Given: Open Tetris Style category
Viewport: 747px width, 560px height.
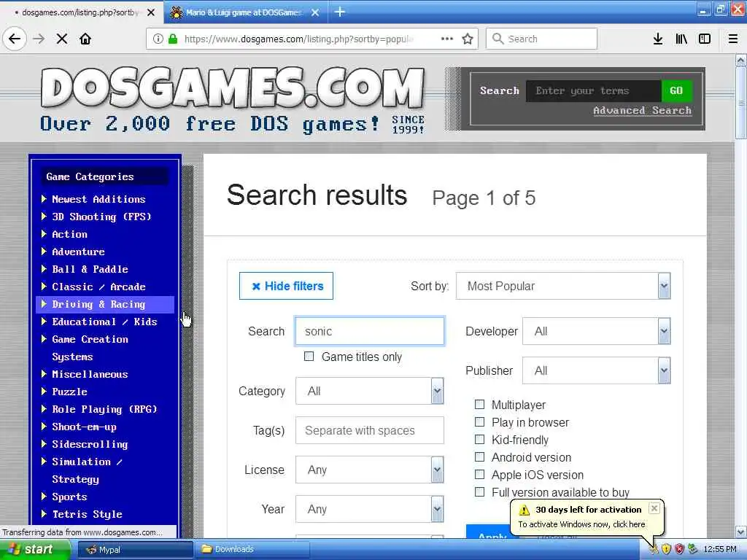Looking at the screenshot, I should (88, 514).
